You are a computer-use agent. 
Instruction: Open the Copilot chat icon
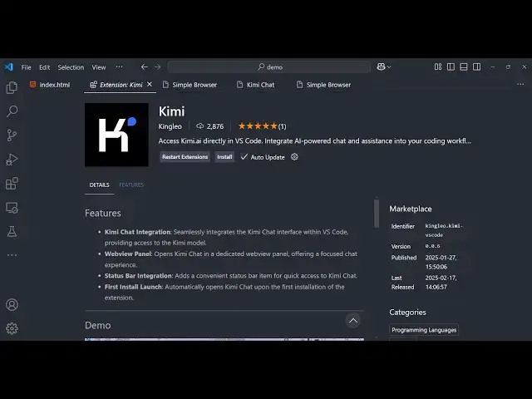381,66
